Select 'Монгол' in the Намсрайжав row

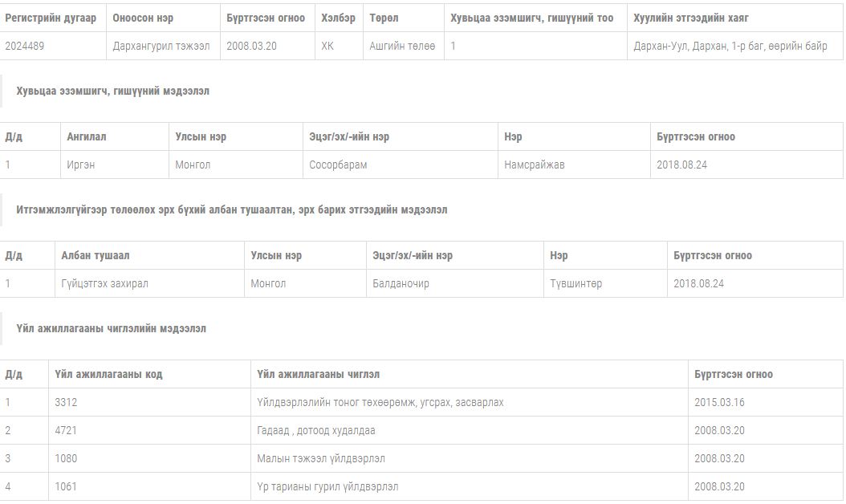[193, 165]
